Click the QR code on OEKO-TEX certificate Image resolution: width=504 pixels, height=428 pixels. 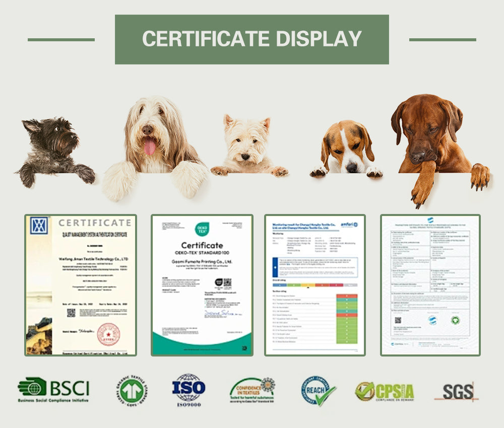227,282
